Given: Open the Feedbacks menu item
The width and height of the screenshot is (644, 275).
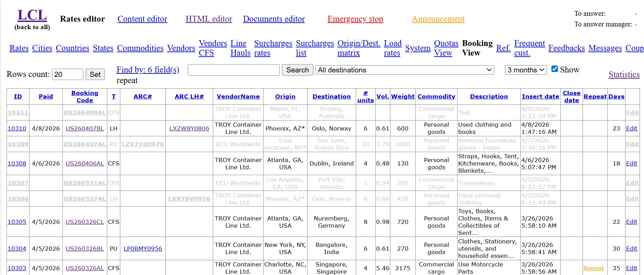Looking at the screenshot, I should tap(566, 48).
